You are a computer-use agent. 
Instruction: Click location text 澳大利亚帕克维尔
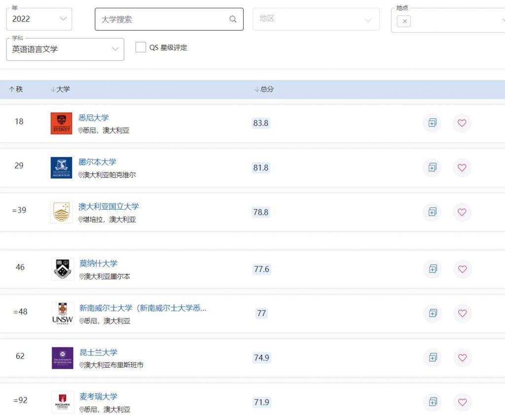[109, 175]
